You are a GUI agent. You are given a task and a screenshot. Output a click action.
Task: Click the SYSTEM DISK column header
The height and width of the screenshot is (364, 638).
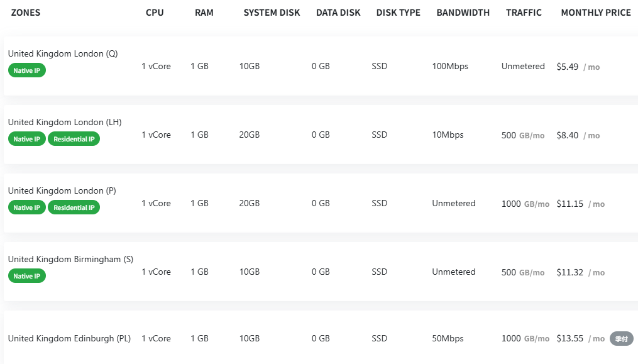pos(272,13)
